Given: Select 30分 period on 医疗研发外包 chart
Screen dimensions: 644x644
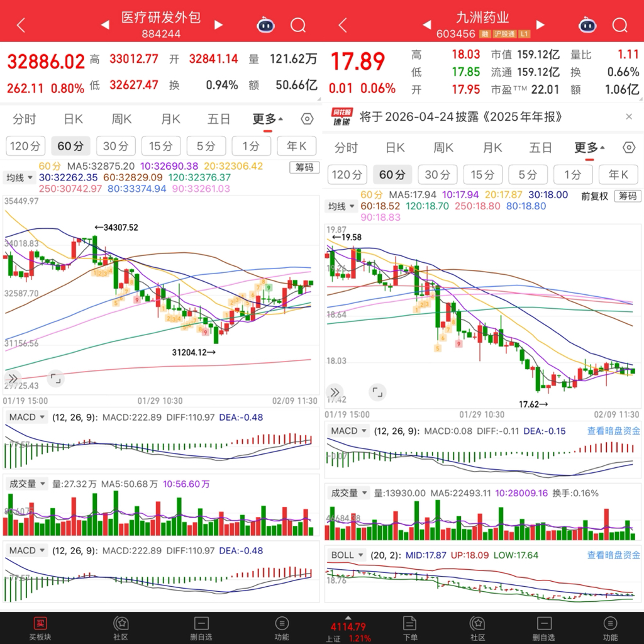Looking at the screenshot, I should (116, 146).
